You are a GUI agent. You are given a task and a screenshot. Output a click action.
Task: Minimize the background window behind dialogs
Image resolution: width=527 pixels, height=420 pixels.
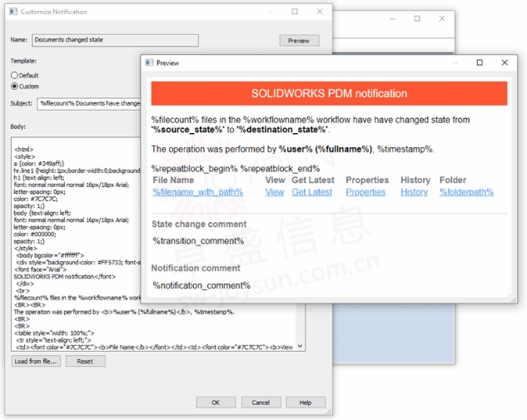point(393,18)
